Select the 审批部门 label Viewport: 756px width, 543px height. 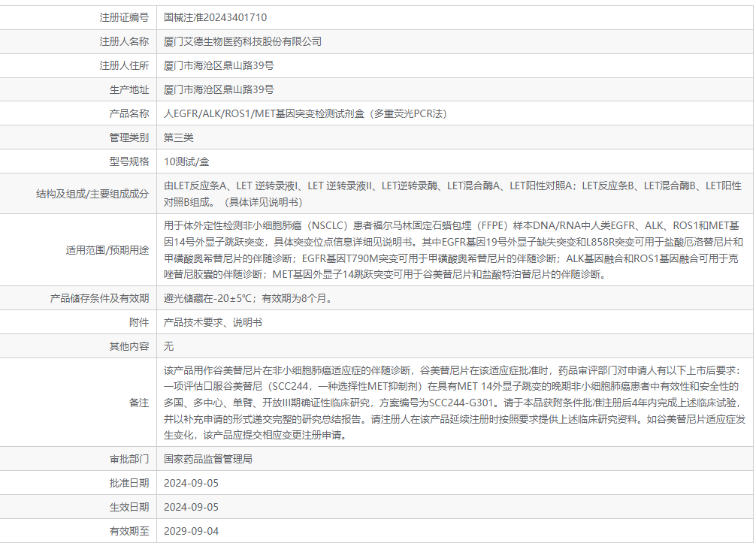pyautogui.click(x=129, y=459)
